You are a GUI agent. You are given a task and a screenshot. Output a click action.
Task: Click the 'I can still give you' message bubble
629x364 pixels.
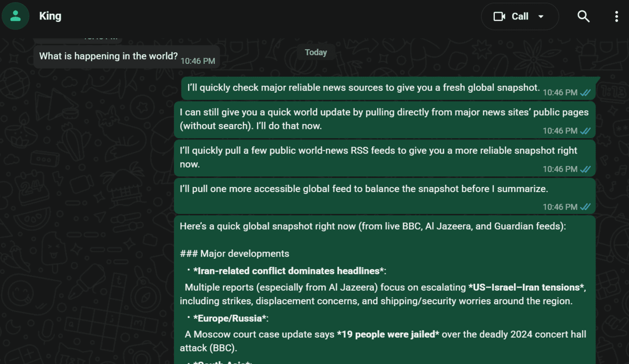click(x=384, y=119)
